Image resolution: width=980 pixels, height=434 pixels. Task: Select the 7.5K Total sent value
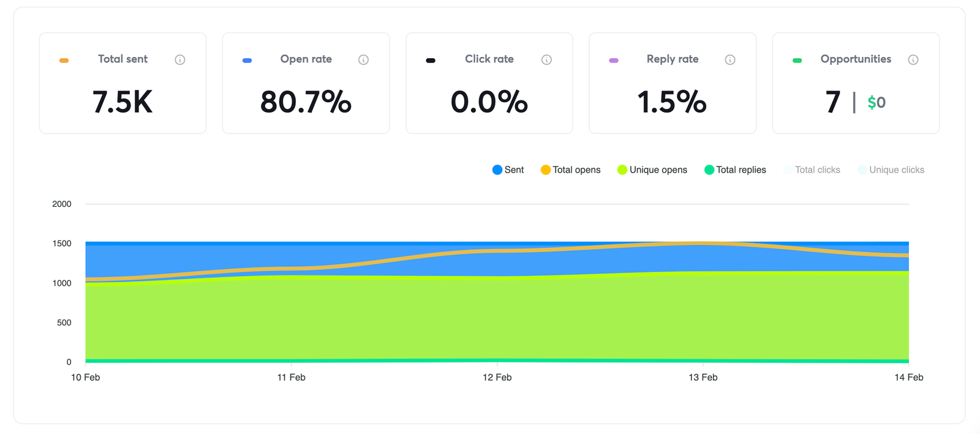pyautogui.click(x=123, y=102)
